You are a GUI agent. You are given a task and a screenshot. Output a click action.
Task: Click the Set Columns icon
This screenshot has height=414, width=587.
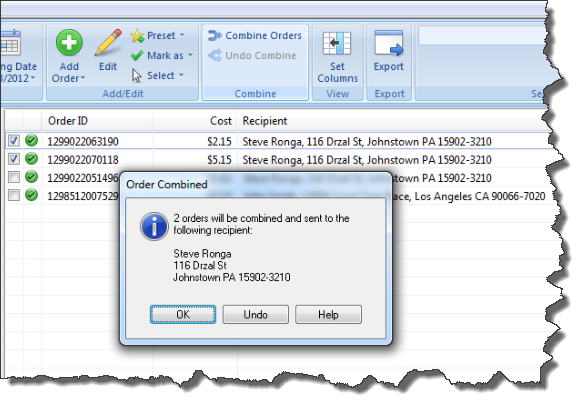pyautogui.click(x=337, y=43)
